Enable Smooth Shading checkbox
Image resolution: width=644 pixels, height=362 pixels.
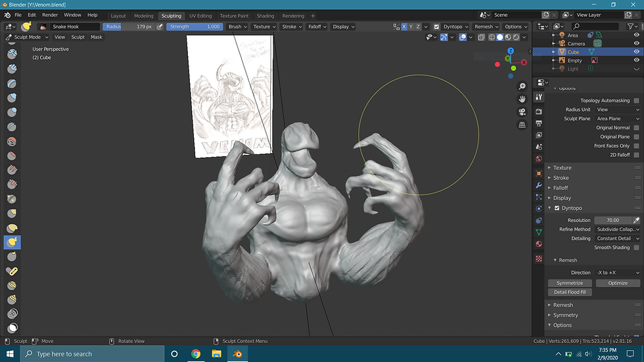pos(636,248)
